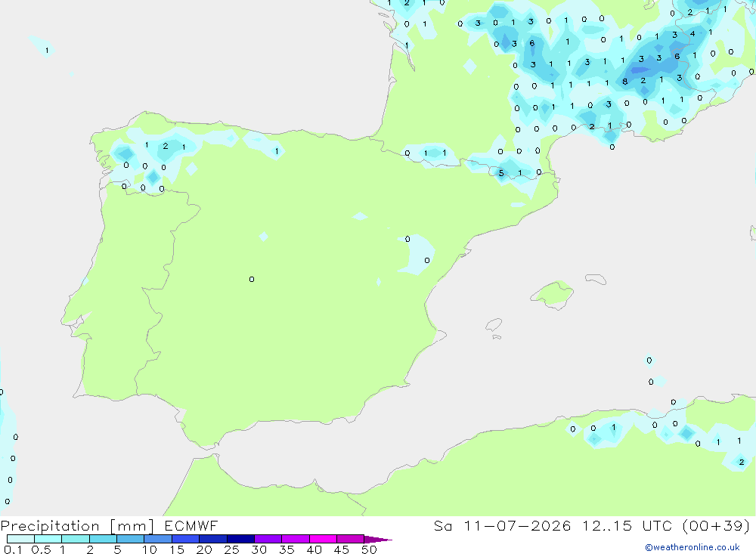Click the 'ECMWF' model name label

point(191,525)
